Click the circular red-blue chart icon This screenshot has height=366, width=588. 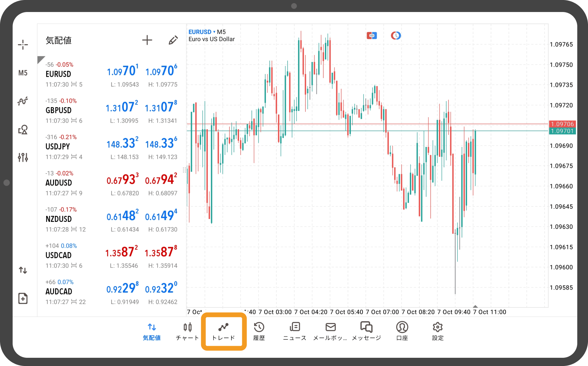[396, 35]
